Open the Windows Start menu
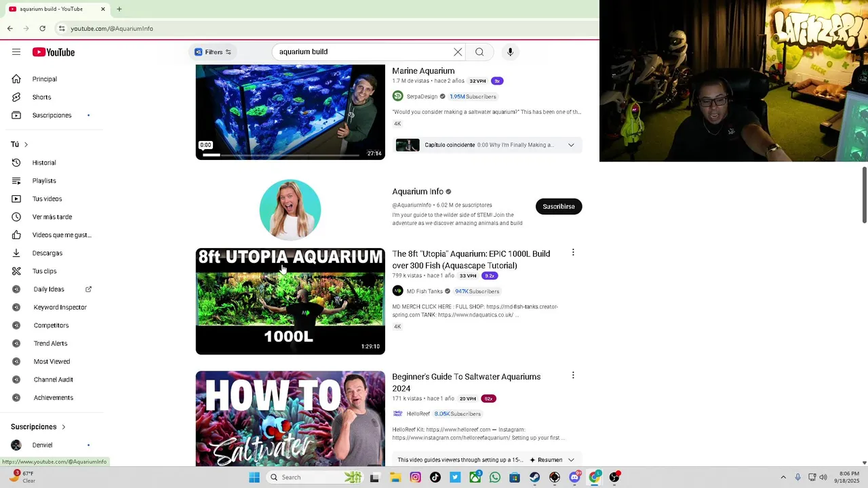The height and width of the screenshot is (488, 868). (x=254, y=477)
